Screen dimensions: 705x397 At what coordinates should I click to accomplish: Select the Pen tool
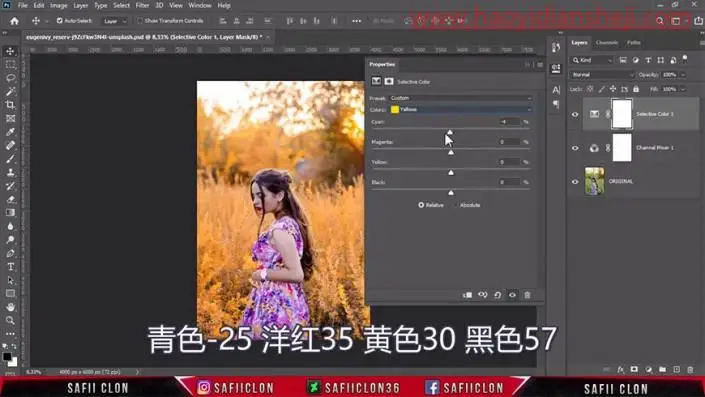[10, 253]
